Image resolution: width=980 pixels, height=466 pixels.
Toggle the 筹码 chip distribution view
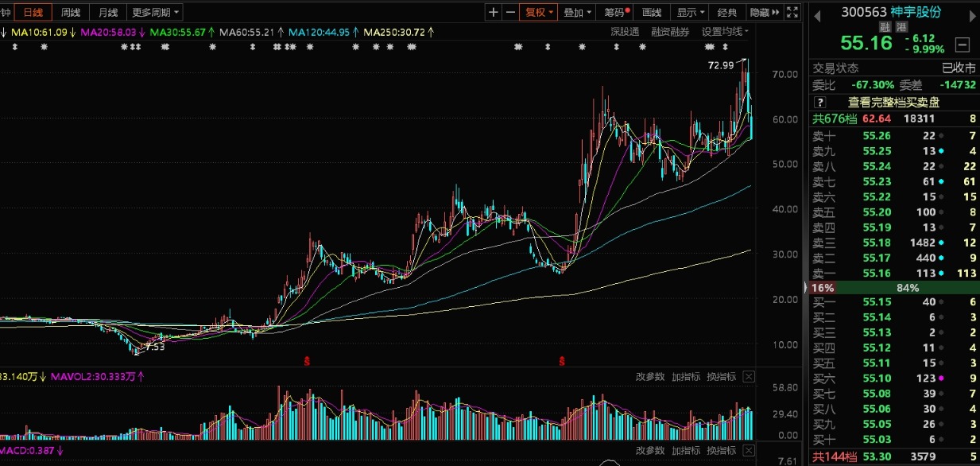(x=617, y=12)
